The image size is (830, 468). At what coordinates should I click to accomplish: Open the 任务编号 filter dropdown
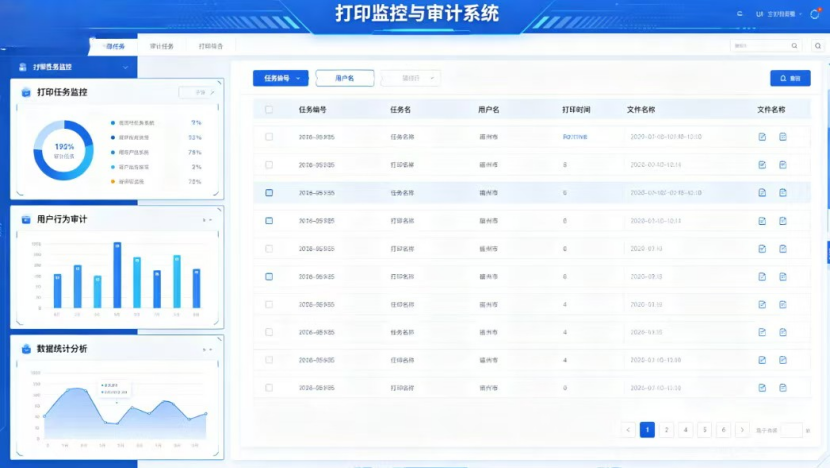click(x=281, y=78)
